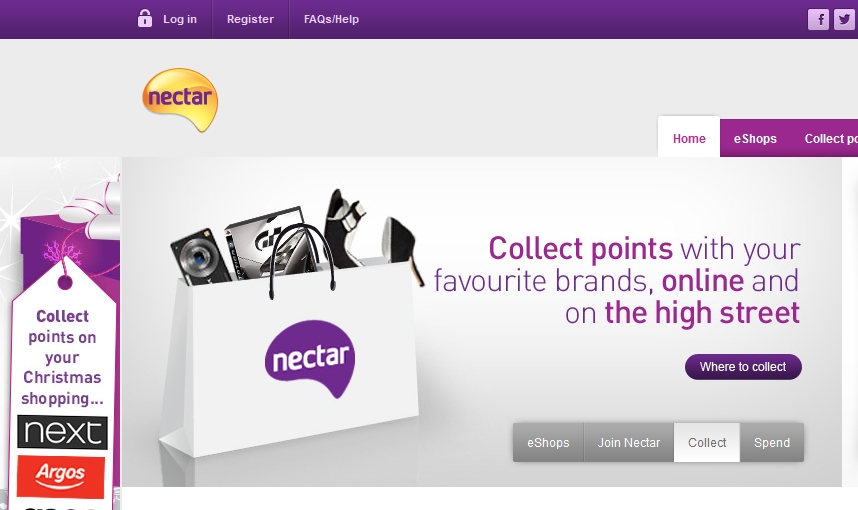Open the Register link
The height and width of the screenshot is (510, 858).
[x=250, y=19]
